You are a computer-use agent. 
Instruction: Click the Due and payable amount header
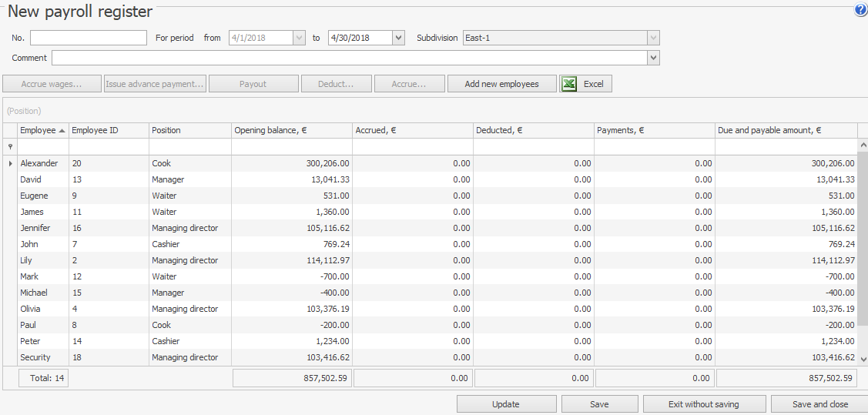(786, 131)
